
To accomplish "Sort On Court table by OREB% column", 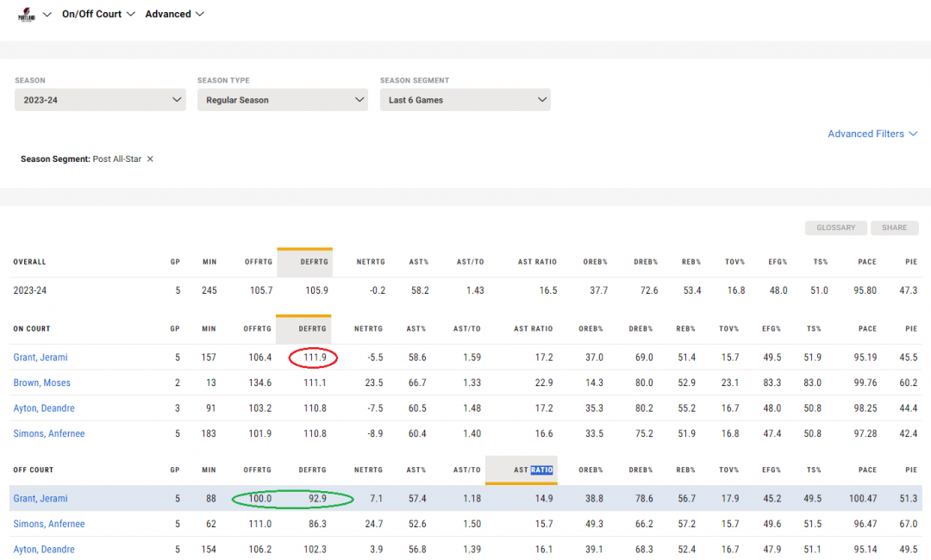I will pos(590,328).
